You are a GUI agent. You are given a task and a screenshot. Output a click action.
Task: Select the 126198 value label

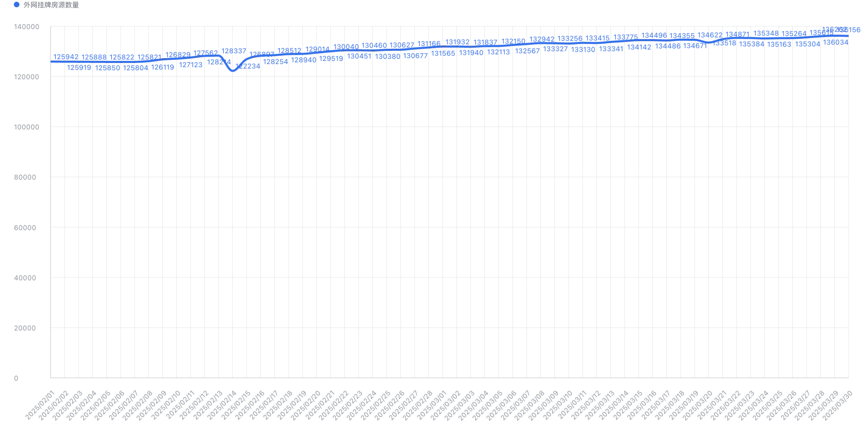pos(163,67)
